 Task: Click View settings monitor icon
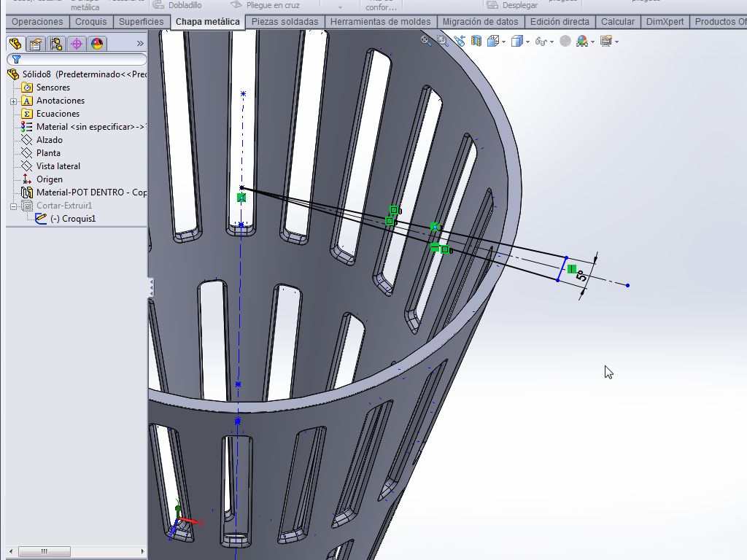click(605, 41)
